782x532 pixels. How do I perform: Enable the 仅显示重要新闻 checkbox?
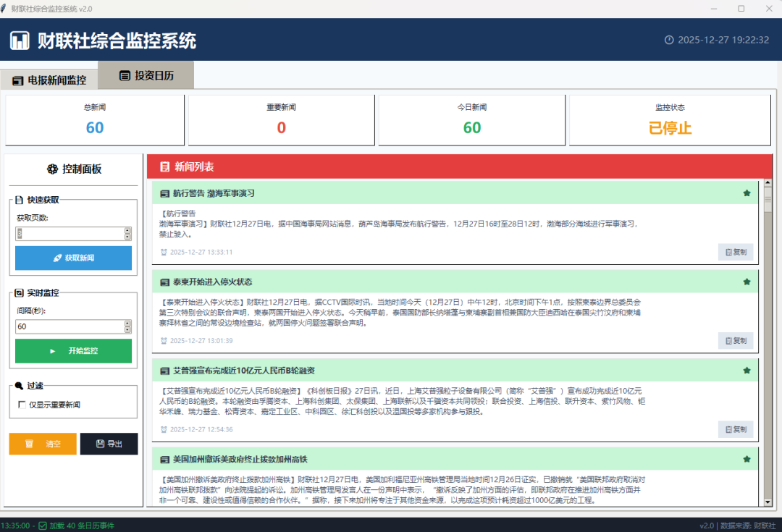(23, 406)
